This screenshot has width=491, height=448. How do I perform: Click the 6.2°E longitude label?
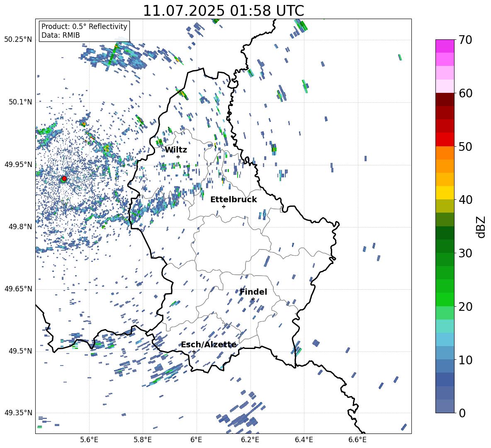pos(250,440)
